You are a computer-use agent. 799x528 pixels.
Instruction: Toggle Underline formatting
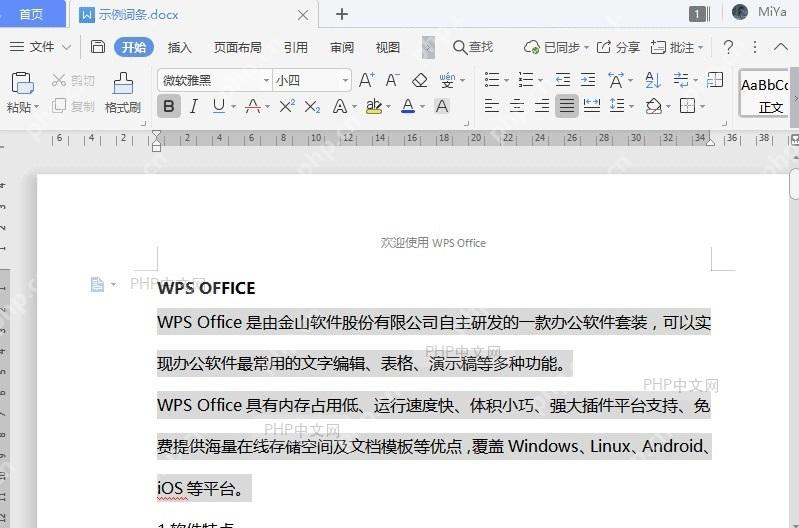(219, 106)
